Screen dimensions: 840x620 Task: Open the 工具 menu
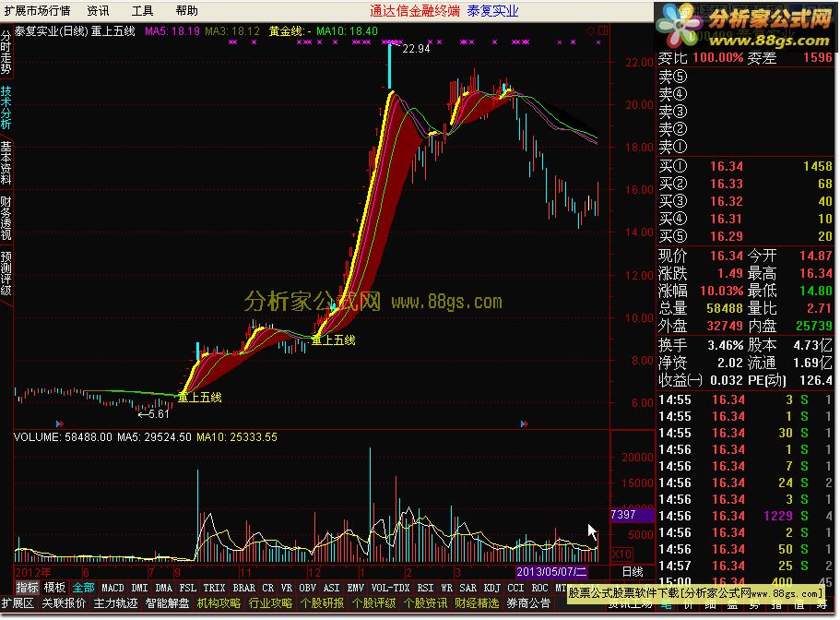[142, 11]
